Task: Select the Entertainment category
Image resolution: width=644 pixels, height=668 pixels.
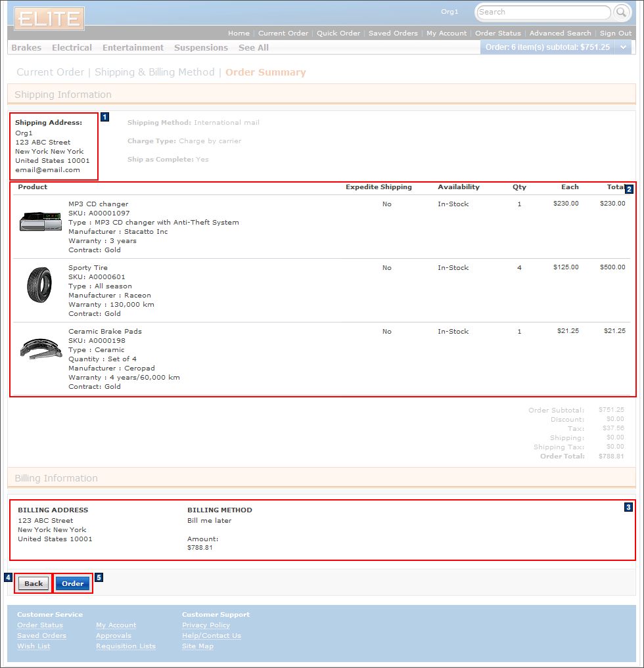Action: point(133,47)
